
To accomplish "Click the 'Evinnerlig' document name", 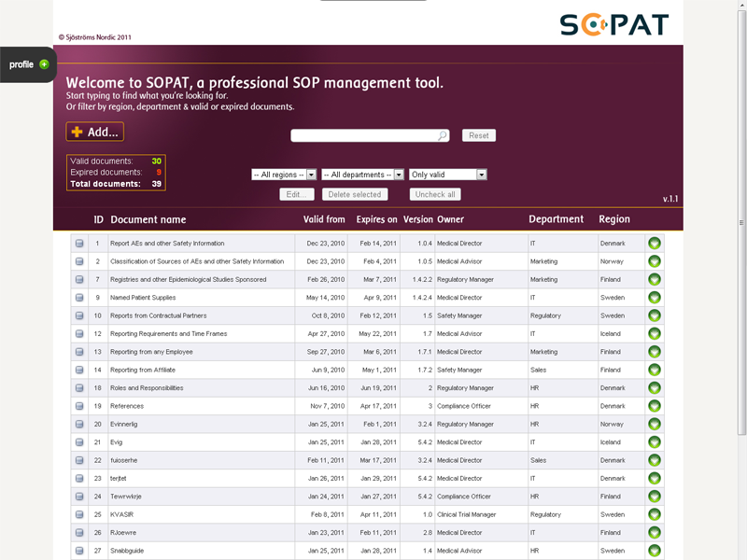I will tap(124, 425).
